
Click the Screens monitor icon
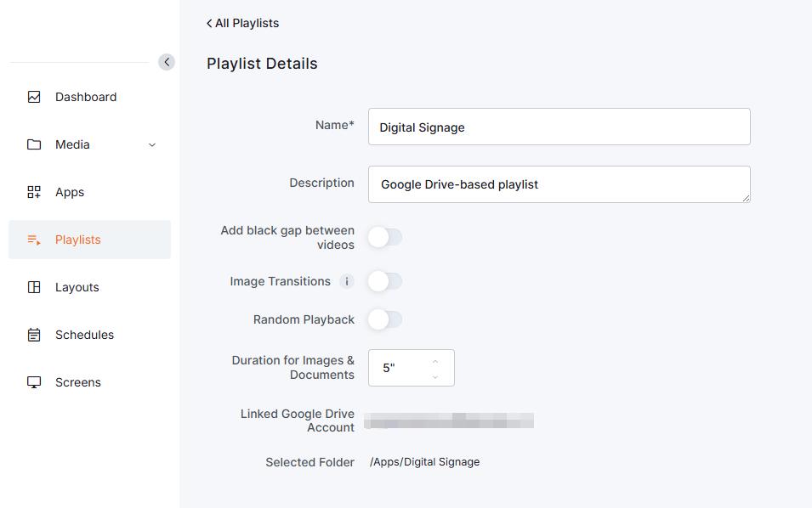pyautogui.click(x=34, y=382)
